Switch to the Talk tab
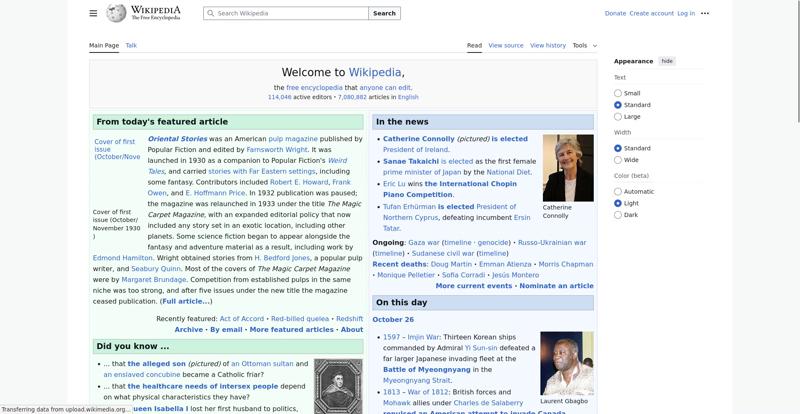The width and height of the screenshot is (800, 414). click(x=131, y=45)
